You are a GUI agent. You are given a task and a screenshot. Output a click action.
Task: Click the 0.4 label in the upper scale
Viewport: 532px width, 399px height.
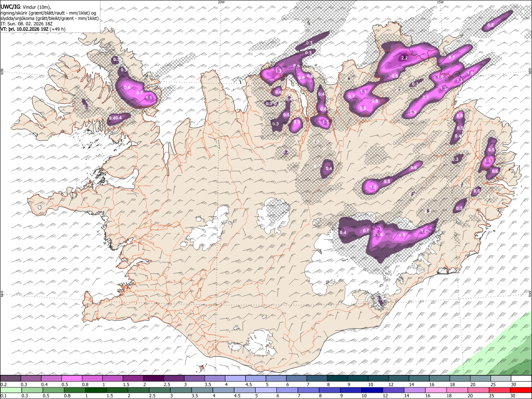pos(44,384)
